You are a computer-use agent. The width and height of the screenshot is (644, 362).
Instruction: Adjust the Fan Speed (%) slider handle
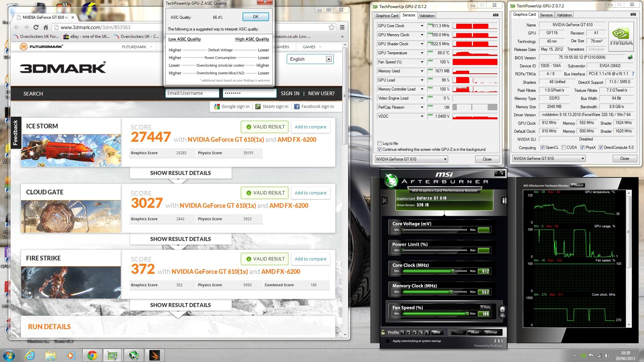tap(467, 314)
